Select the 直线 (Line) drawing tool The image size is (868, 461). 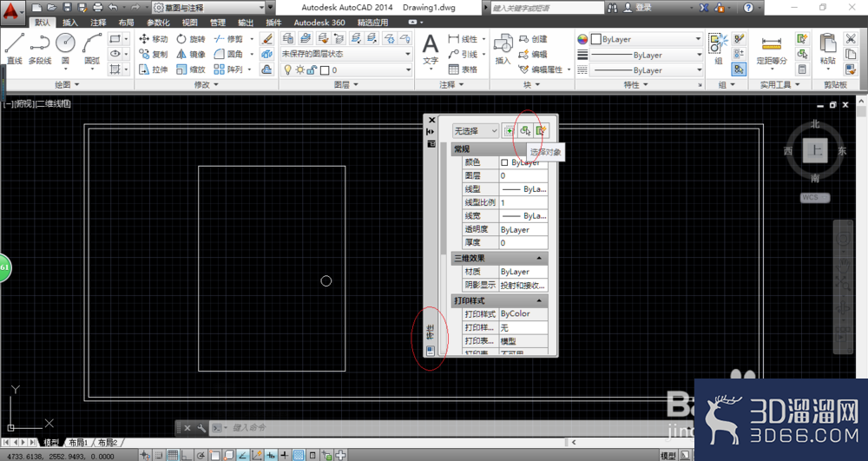(15, 49)
